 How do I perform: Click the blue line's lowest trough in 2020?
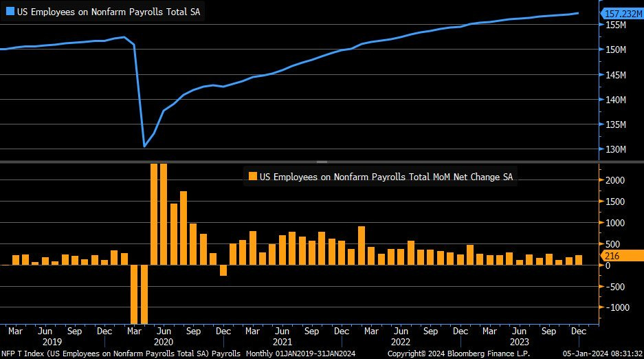pos(144,146)
